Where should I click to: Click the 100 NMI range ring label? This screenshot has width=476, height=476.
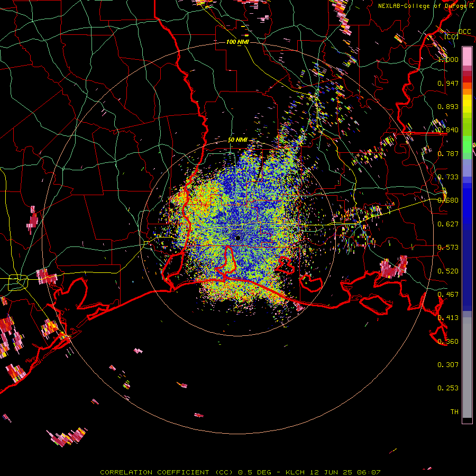click(x=237, y=42)
